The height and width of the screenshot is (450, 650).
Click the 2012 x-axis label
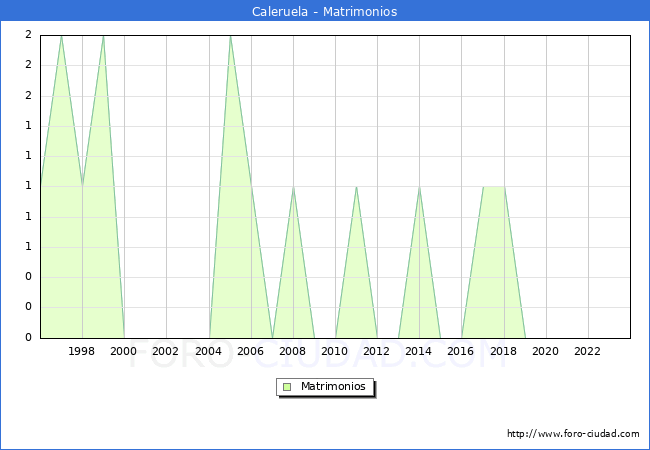377,351
